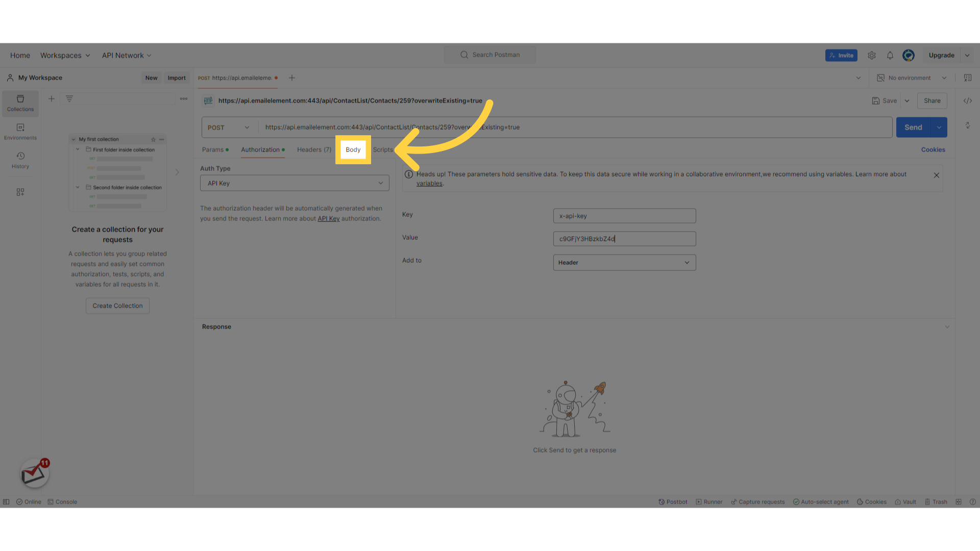Click the plus icon to create collection
Image resolution: width=980 pixels, height=551 pixels.
pos(52,99)
